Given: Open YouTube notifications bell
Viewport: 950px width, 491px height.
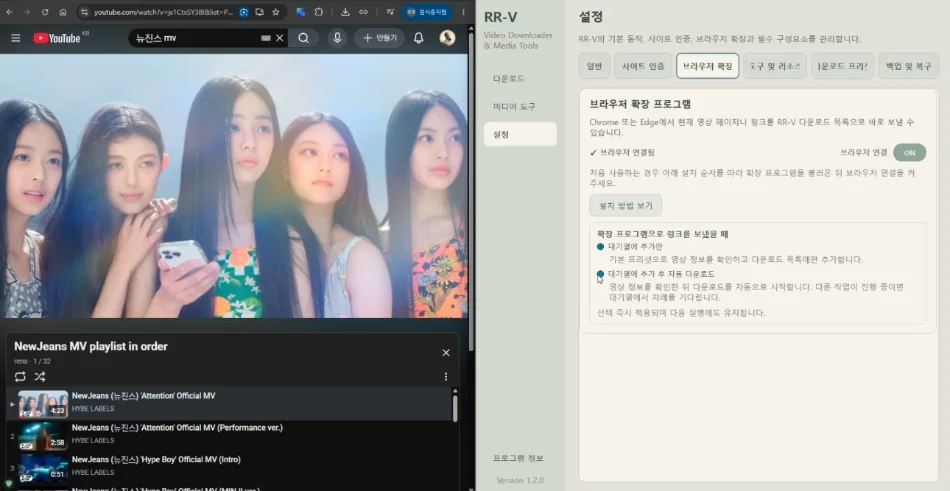Looking at the screenshot, I should tap(418, 38).
